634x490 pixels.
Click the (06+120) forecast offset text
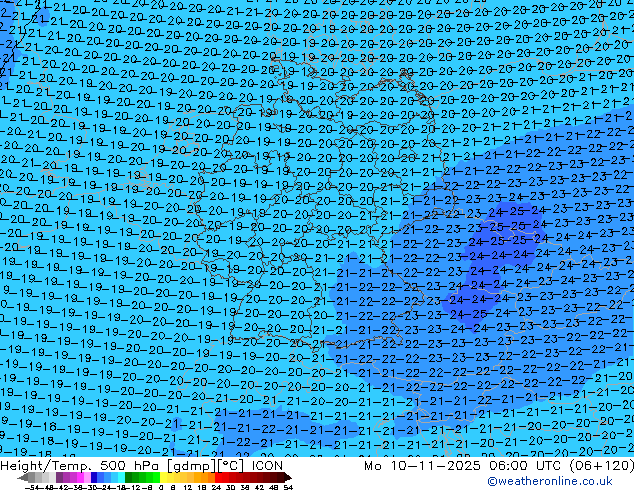(x=602, y=465)
